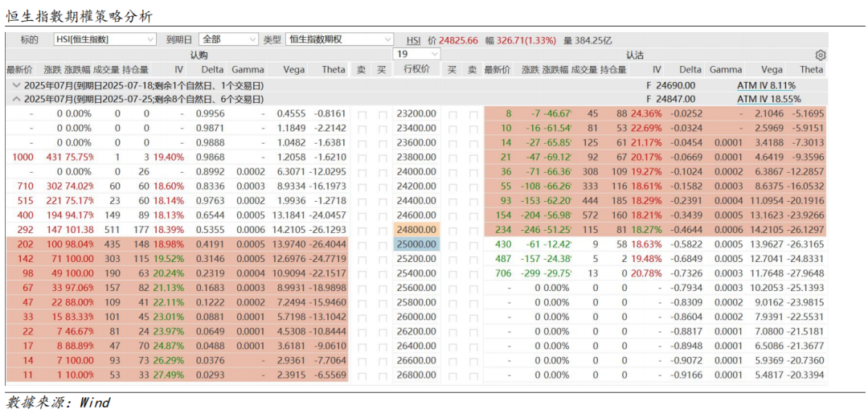
Task: Select strike price 24200.00 cell
Action: coord(417,186)
